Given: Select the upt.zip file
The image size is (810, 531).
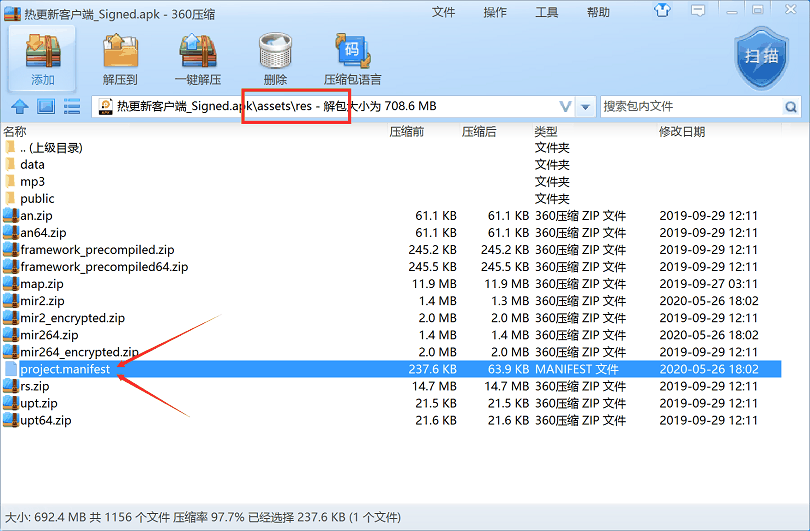Looking at the screenshot, I should point(39,403).
